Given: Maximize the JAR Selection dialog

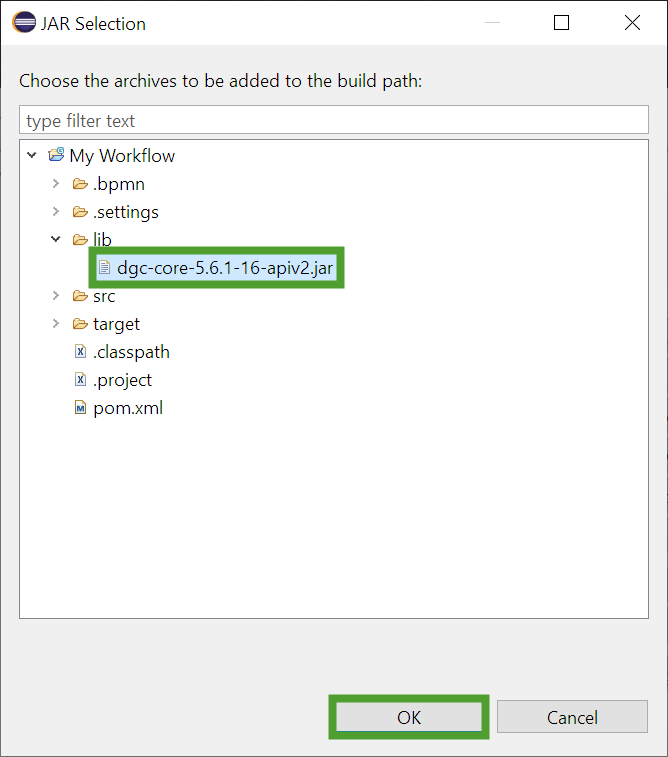Looking at the screenshot, I should [x=562, y=23].
